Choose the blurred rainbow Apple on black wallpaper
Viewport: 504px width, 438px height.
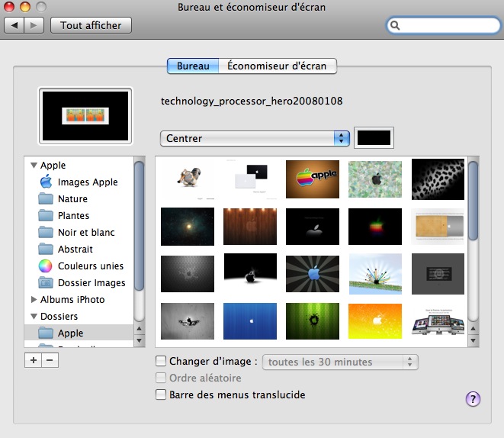coord(375,227)
